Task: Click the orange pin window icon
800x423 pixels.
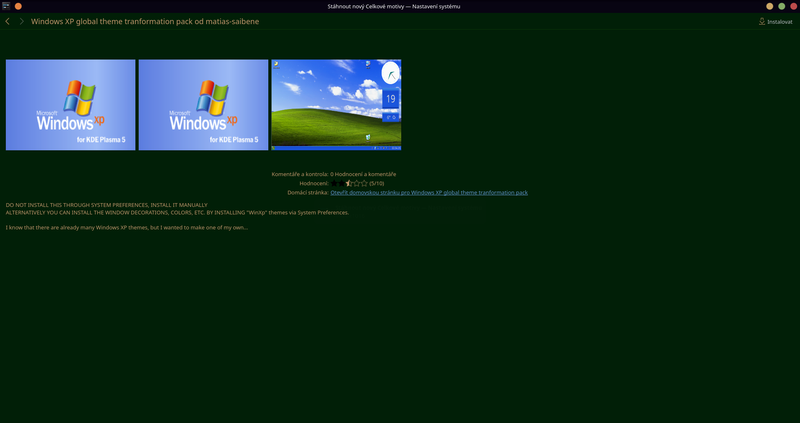Action: [x=18, y=6]
